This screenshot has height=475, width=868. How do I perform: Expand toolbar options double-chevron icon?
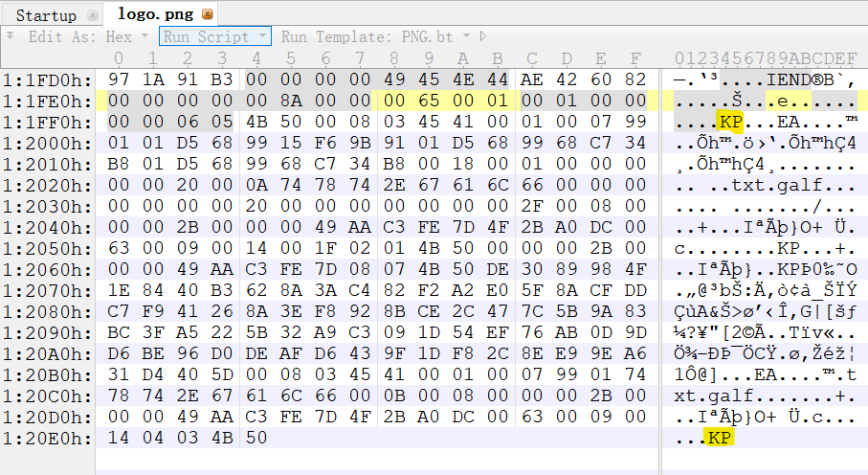point(10,36)
